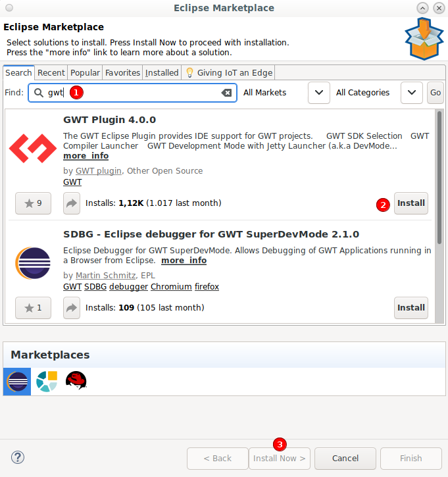This screenshot has height=477, width=448.
Task: Click the window menu circle at title bar left
Action: click(x=9, y=8)
